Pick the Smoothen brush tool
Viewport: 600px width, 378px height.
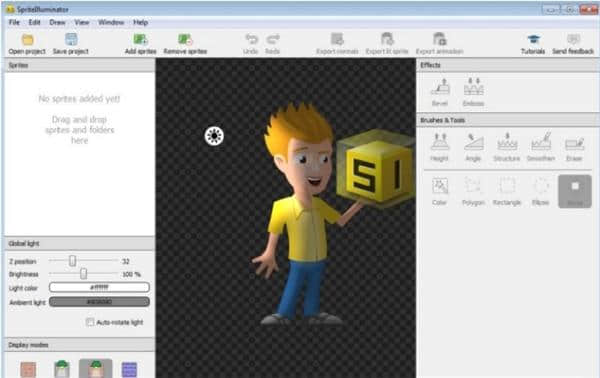tap(541, 142)
